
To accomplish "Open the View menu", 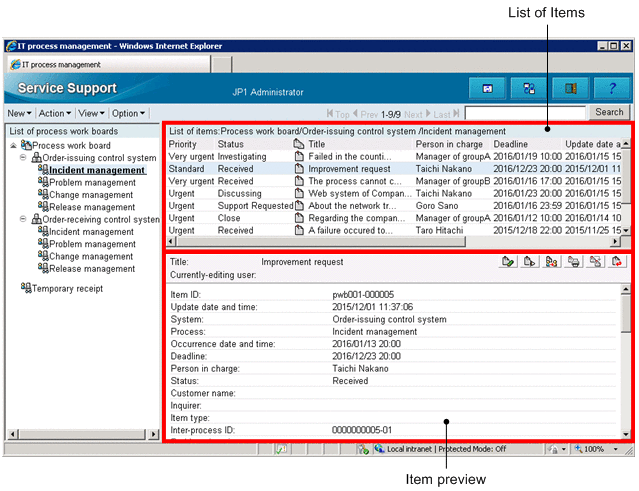I will pos(92,114).
